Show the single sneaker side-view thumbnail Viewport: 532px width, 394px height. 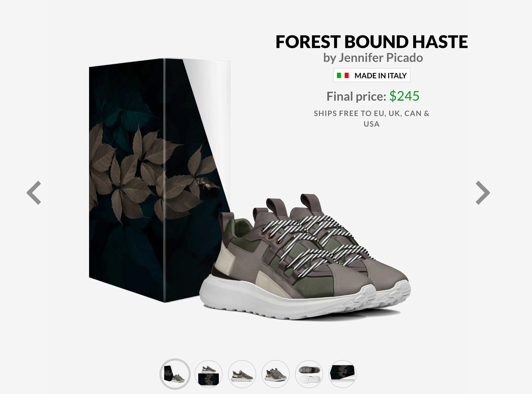242,374
